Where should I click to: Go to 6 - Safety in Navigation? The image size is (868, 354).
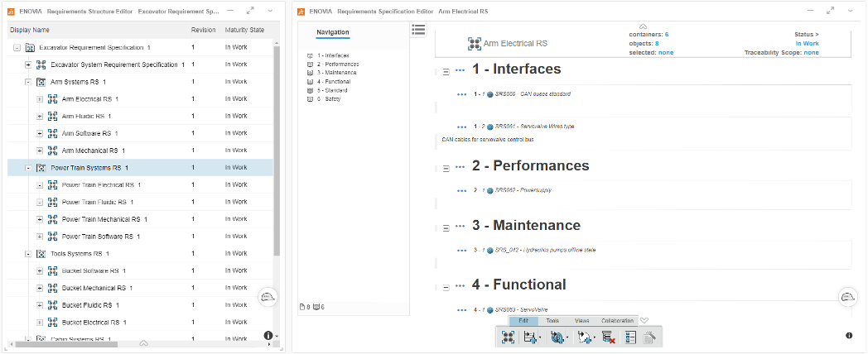pyautogui.click(x=329, y=99)
